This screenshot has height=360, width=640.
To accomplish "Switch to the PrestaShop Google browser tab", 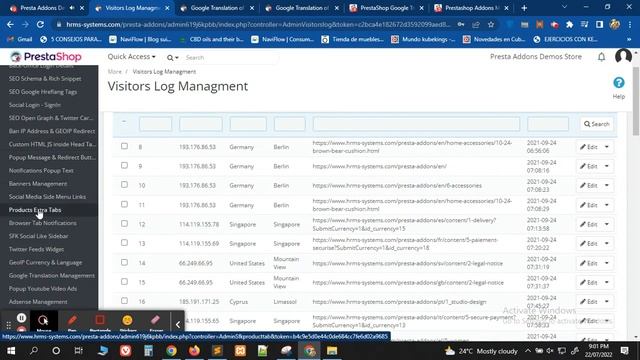I will (x=387, y=8).
